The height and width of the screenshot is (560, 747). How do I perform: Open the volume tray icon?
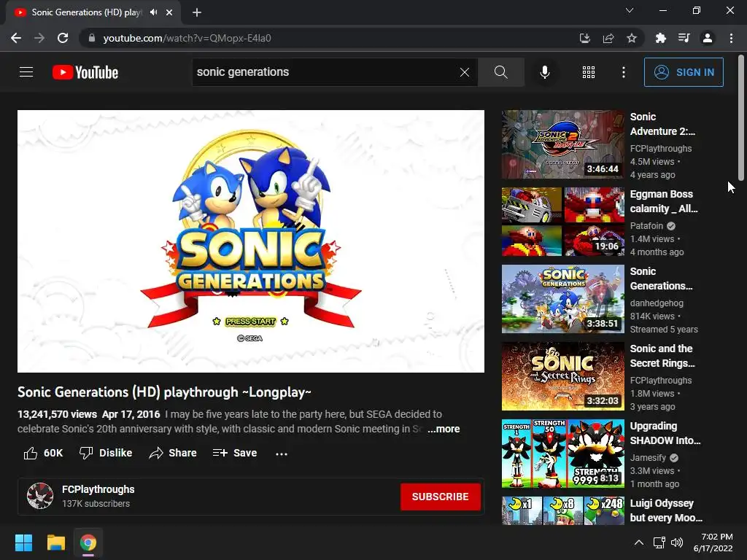(676, 542)
